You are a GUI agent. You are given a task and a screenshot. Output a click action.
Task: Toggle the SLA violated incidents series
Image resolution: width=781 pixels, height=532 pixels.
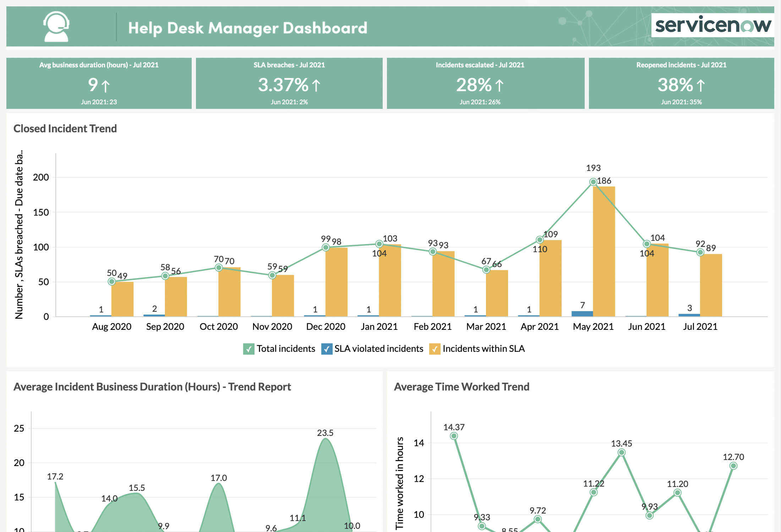(378, 349)
